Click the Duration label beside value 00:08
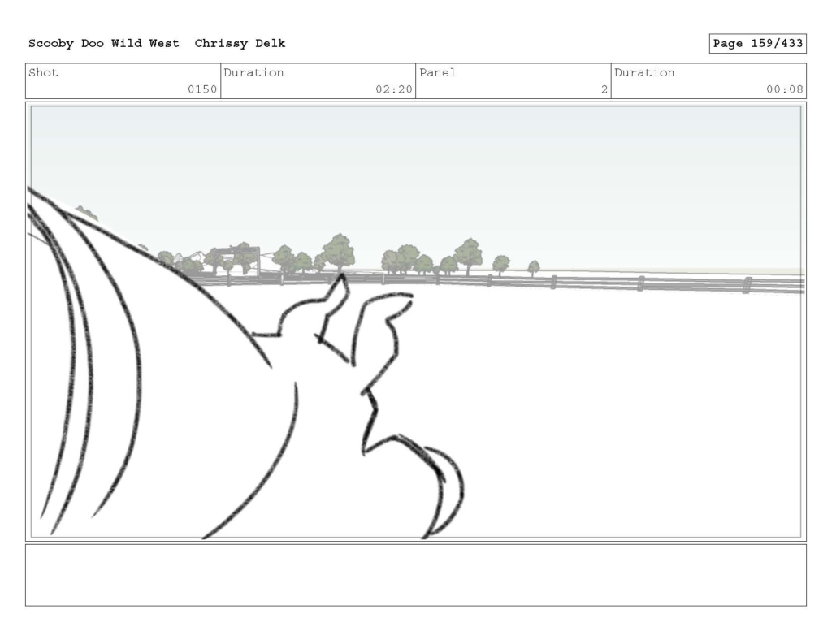 coord(644,72)
